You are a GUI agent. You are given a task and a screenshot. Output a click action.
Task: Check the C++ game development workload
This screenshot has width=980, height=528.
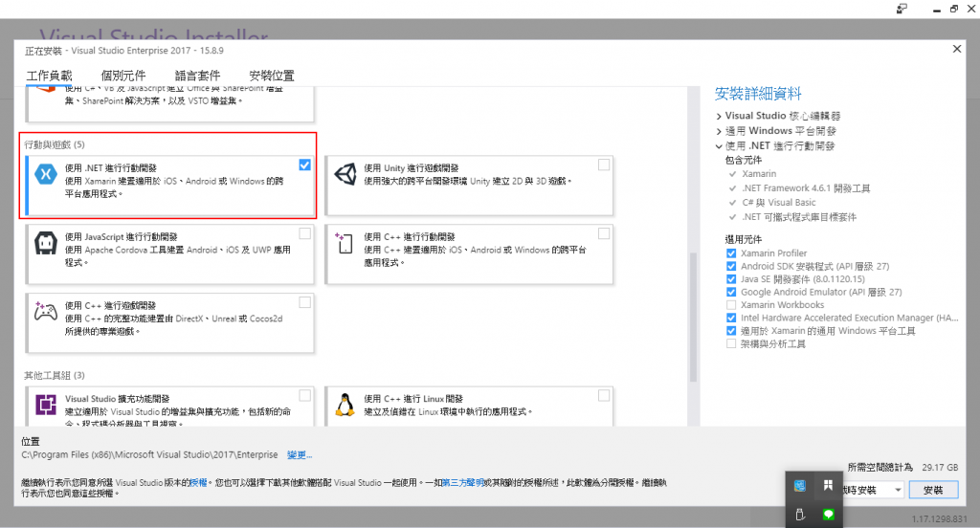304,302
